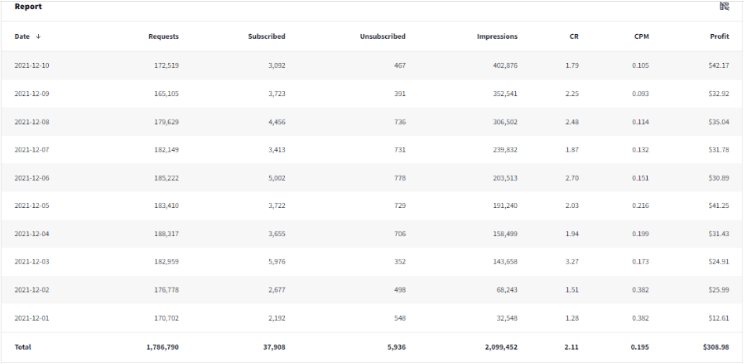Click profit value $24.91

click(x=719, y=261)
